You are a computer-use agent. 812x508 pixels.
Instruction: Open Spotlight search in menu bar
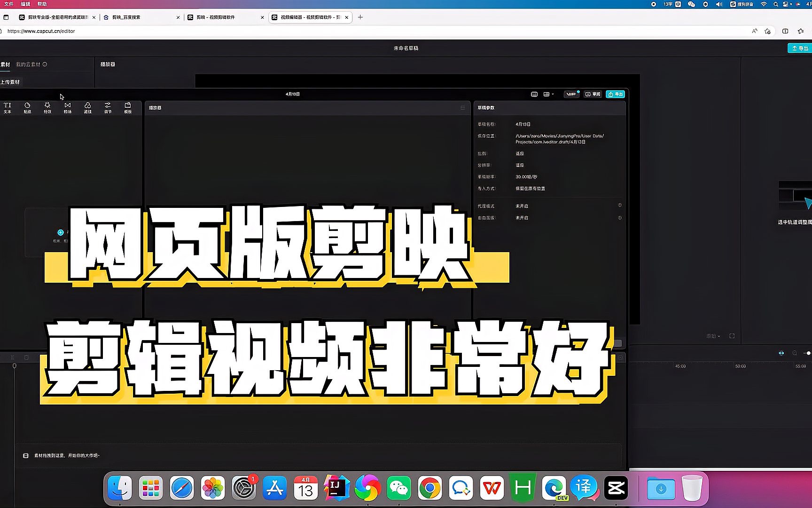[776, 4]
